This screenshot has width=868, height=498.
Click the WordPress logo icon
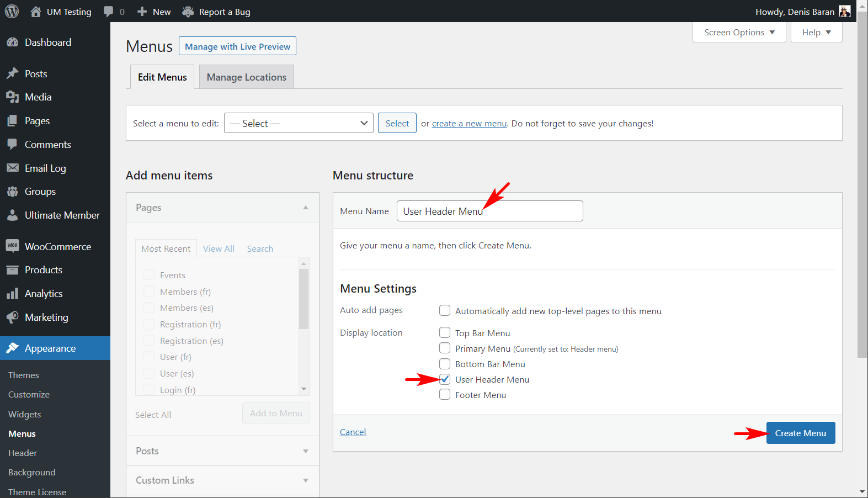tap(12, 12)
